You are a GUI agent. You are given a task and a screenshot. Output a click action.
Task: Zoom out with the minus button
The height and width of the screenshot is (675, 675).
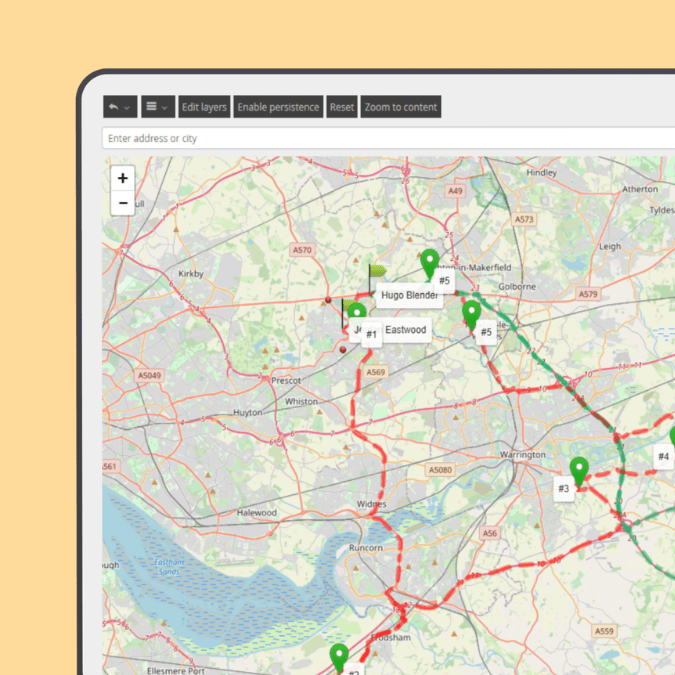(x=122, y=203)
